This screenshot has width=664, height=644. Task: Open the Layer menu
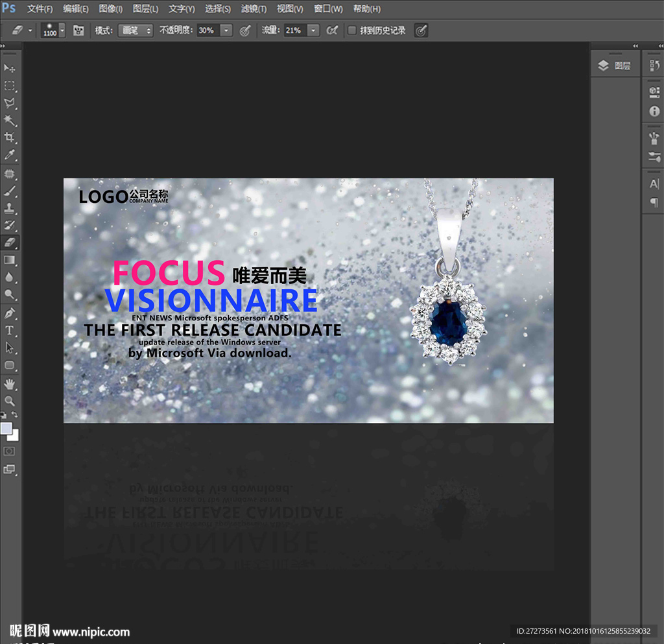145,9
